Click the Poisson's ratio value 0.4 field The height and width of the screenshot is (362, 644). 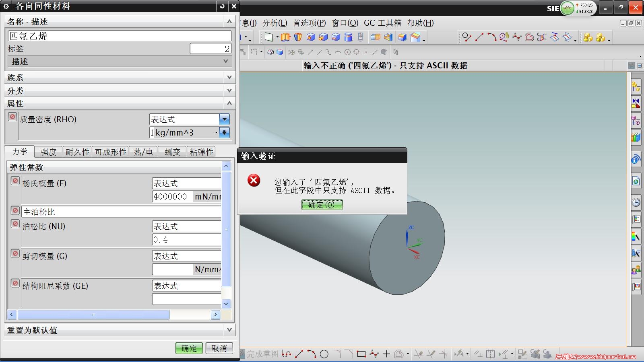(x=186, y=240)
